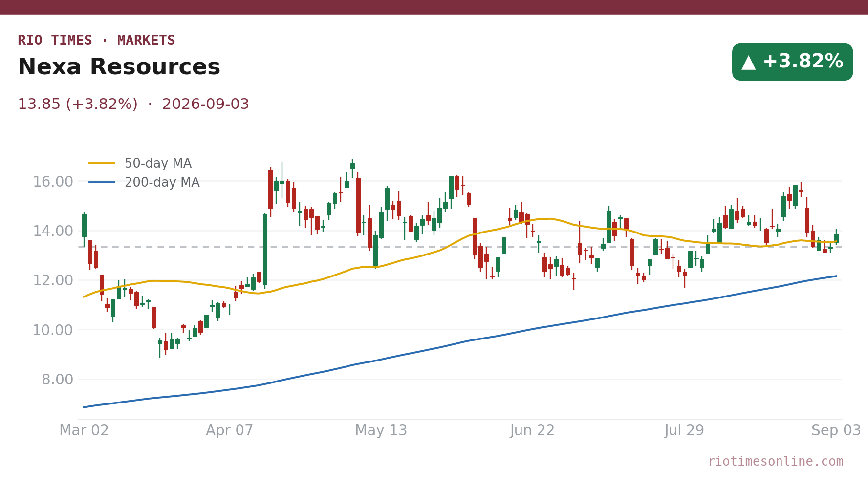Select the 200-day MA legend entry
868x488 pixels.
pos(144,183)
